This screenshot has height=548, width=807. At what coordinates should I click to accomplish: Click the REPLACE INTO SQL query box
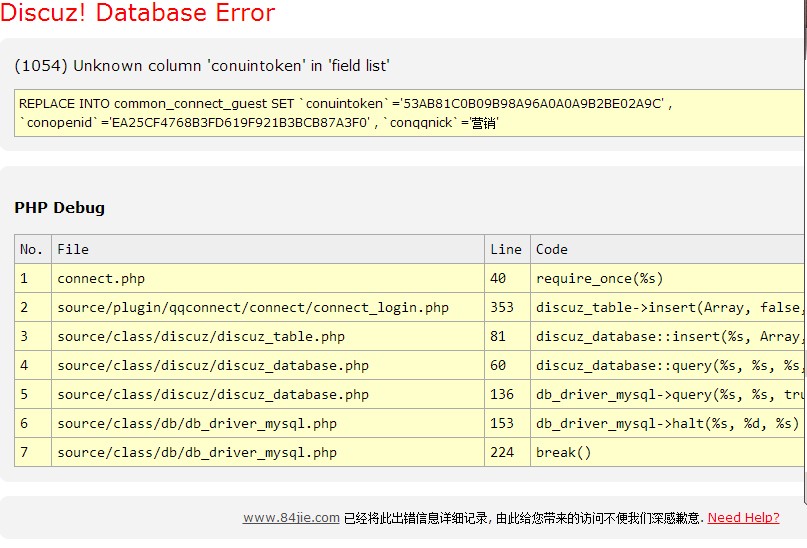coord(410,113)
